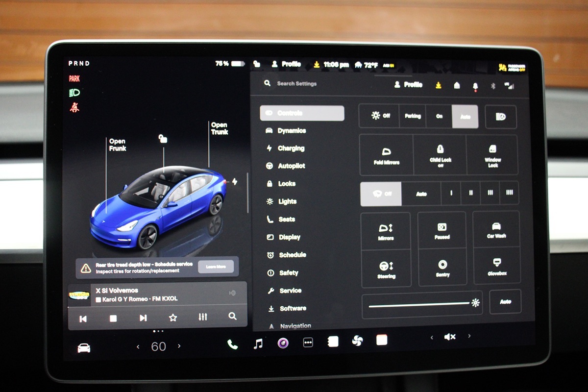Viewport: 588px width, 392px height.
Task: Open the Autopilot settings menu
Action: [x=291, y=166]
